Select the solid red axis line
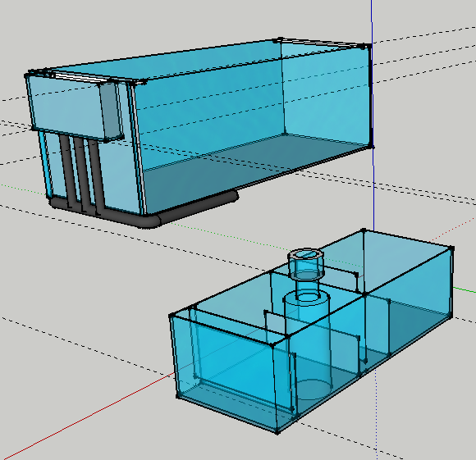 tap(88, 417)
